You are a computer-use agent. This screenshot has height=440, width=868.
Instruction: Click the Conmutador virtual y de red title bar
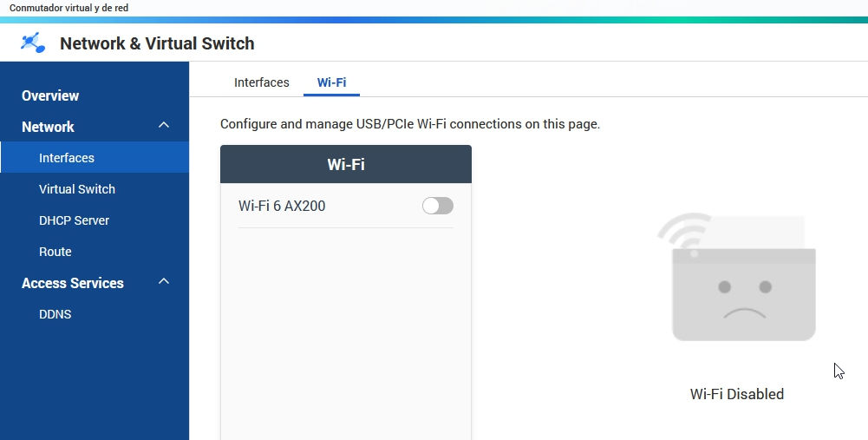pos(69,8)
